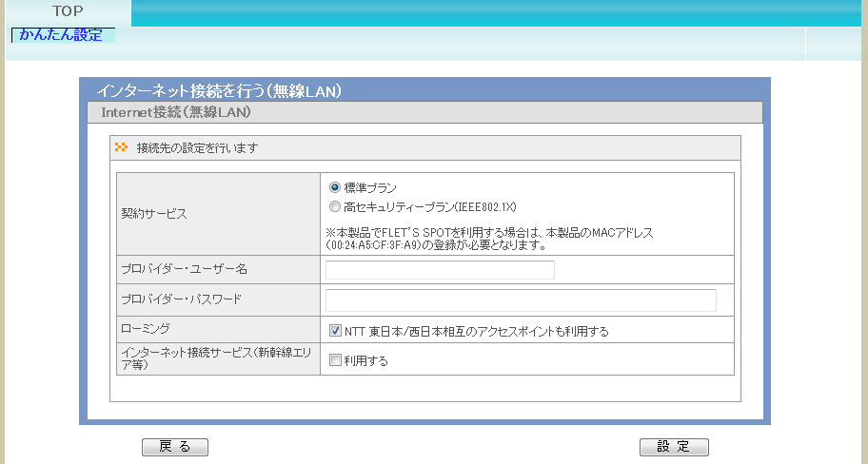Click the インターネット接続を行う(無線LAN) title bar
The width and height of the screenshot is (868, 464).
click(219, 91)
